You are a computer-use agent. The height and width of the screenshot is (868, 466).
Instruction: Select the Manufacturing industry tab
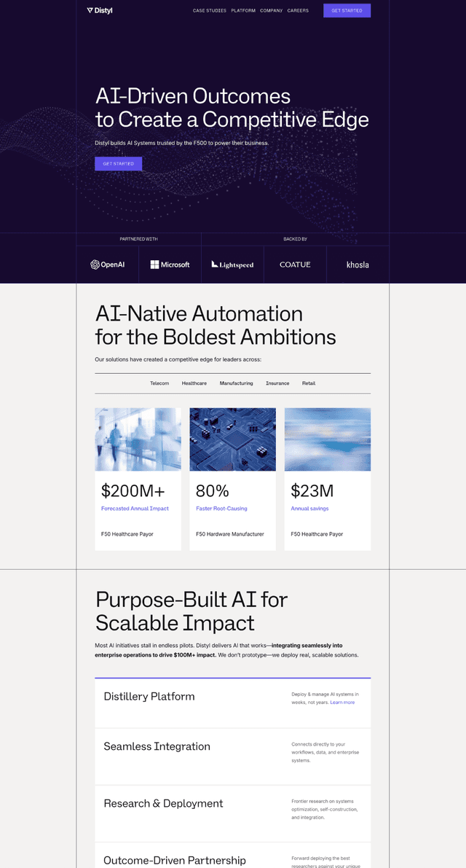(x=237, y=383)
